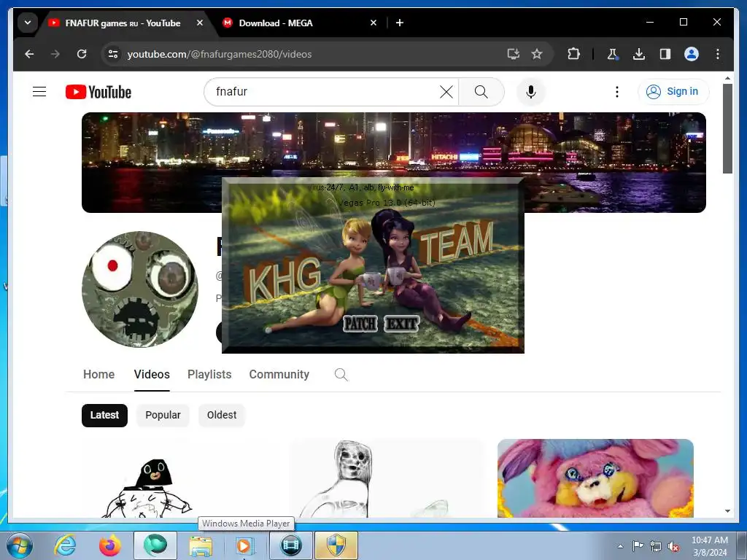The height and width of the screenshot is (560, 747).
Task: Open Chrome Labs flask icon
Action: (x=612, y=54)
